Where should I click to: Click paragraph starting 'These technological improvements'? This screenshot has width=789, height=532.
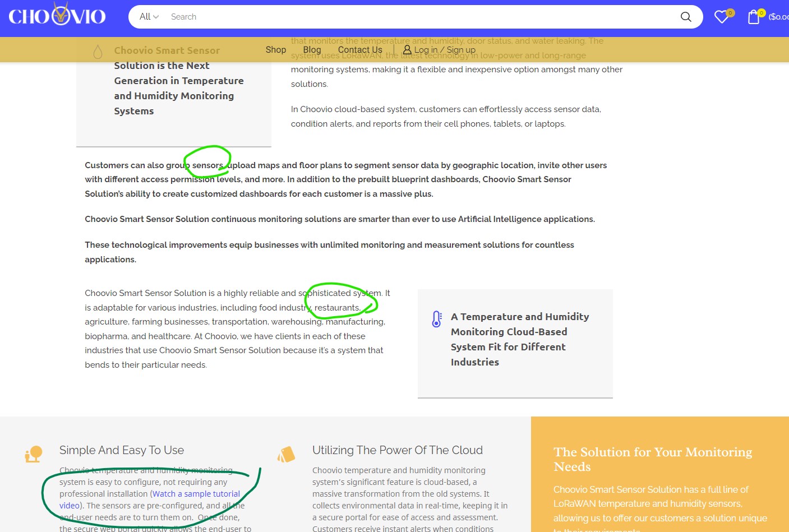[329, 252]
